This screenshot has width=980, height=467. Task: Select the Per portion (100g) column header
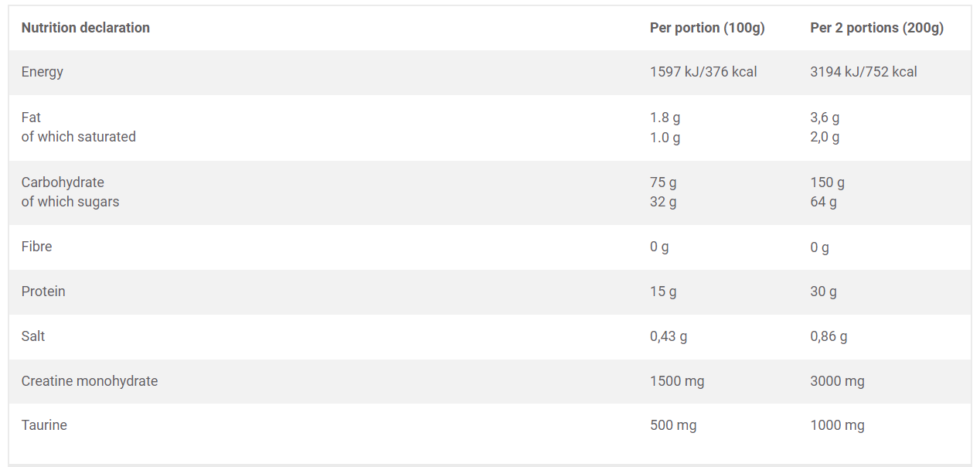[707, 28]
